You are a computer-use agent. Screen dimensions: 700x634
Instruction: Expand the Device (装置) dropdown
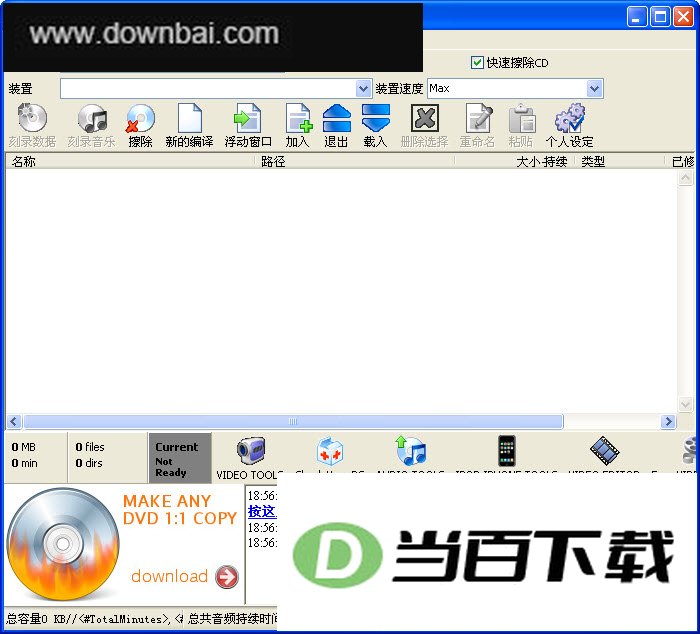click(363, 88)
